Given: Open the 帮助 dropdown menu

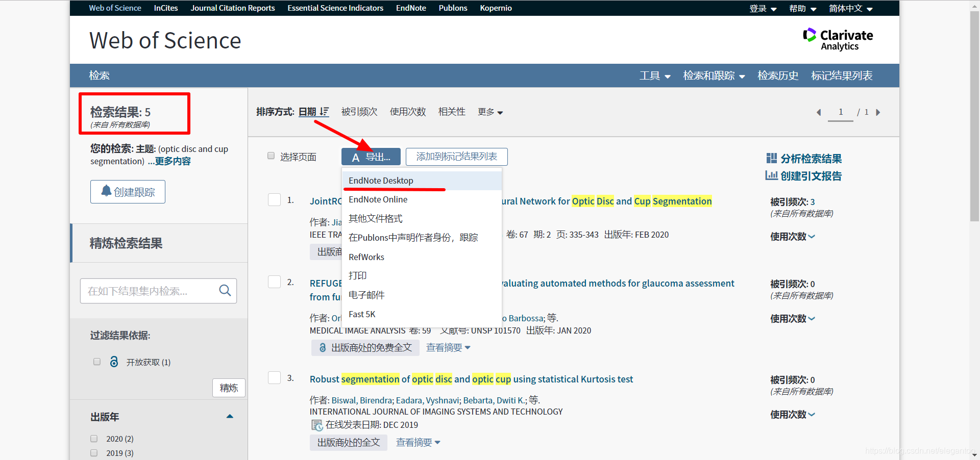Looking at the screenshot, I should [803, 8].
